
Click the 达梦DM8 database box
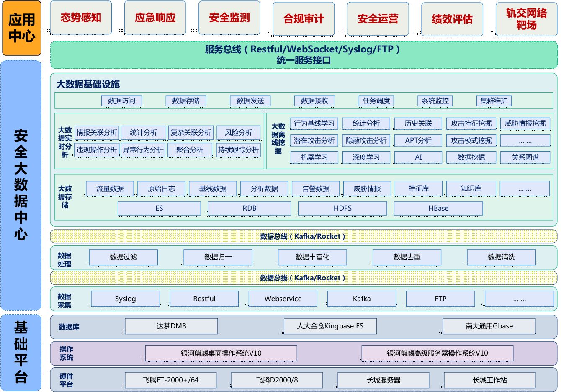pyautogui.click(x=171, y=326)
